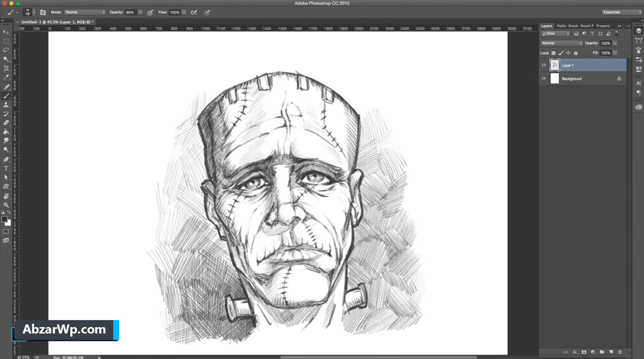Select the Eraser tool
Screen dimensions: 644x359
click(x=6, y=122)
